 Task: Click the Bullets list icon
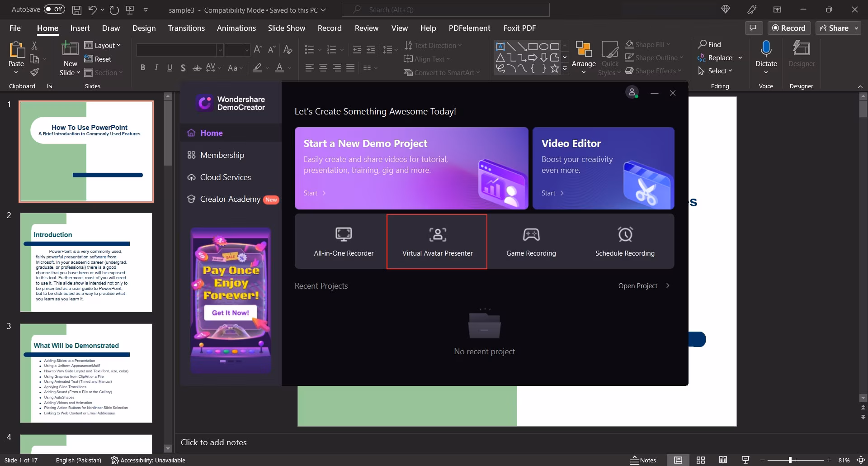[x=309, y=49]
